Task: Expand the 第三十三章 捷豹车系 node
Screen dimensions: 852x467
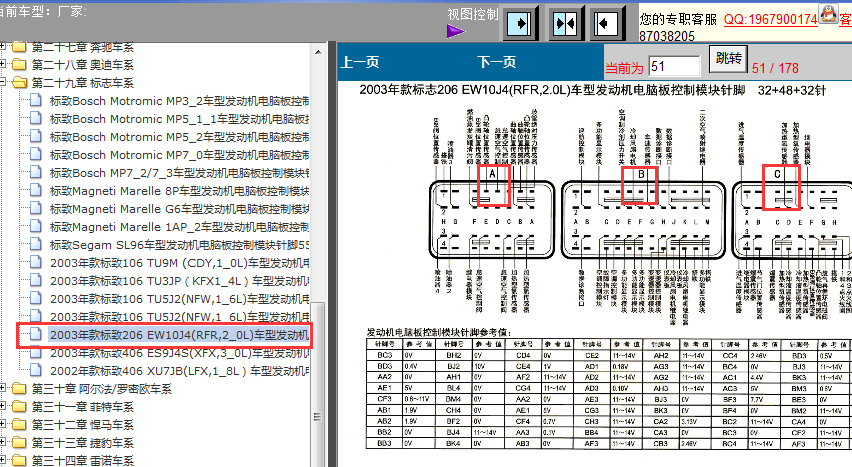Action: click(x=3, y=443)
